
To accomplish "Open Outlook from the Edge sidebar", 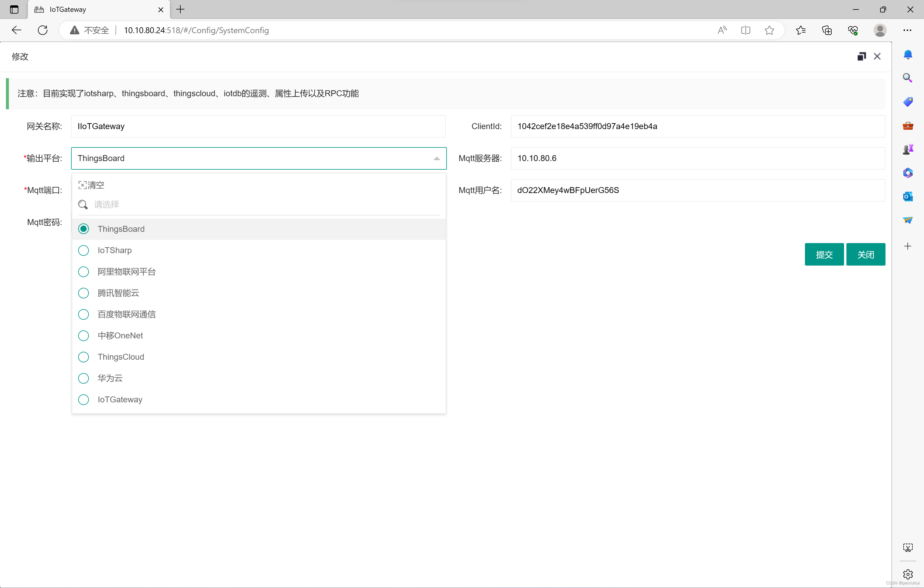I will pyautogui.click(x=908, y=196).
